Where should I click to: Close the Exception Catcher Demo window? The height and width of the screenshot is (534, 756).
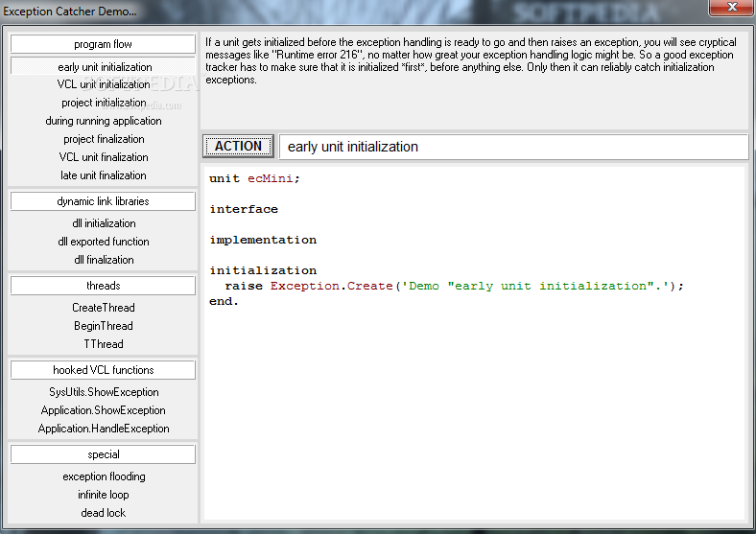[x=731, y=8]
